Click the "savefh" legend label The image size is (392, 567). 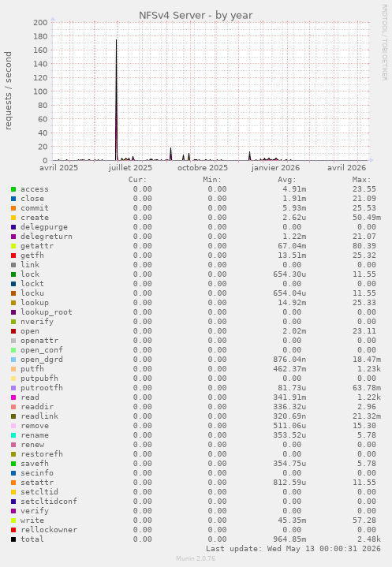35,464
